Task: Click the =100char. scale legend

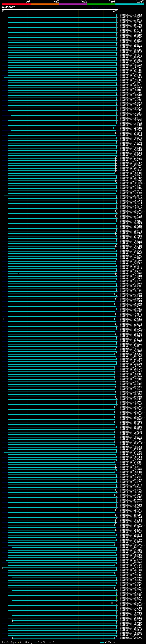Action: pyautogui.click(x=108, y=642)
